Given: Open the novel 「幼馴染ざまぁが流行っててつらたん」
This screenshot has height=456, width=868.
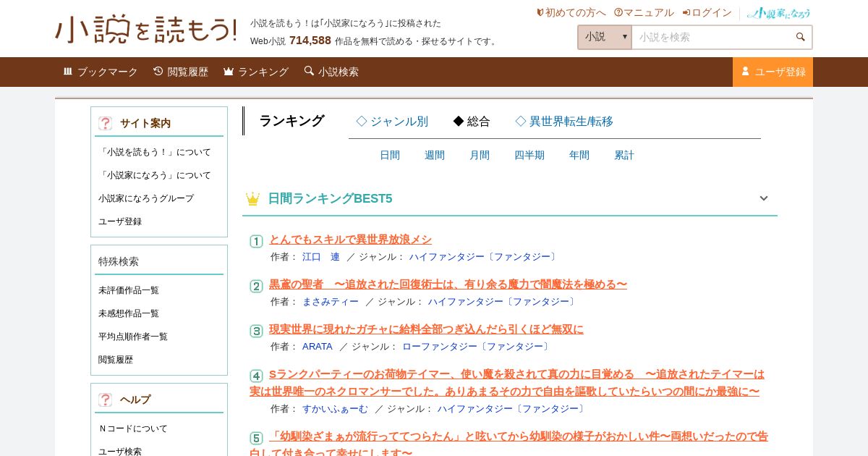Looking at the screenshot, I should tap(509, 444).
